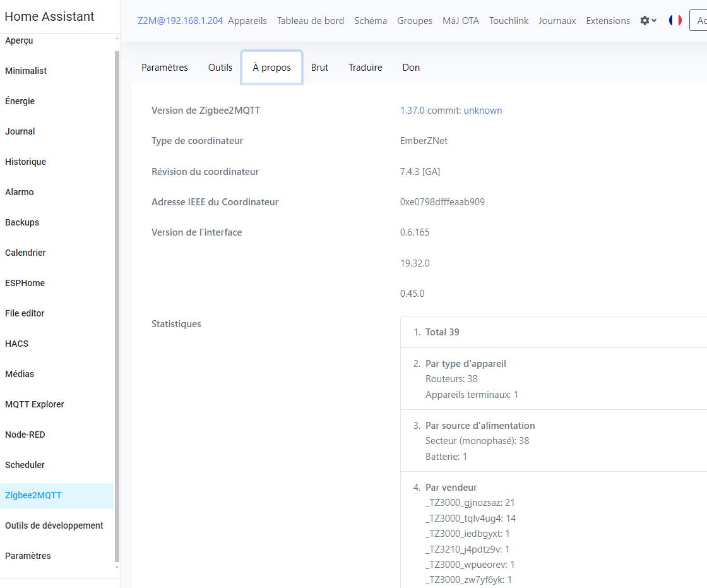Click the French flag language icon
Image resolution: width=707 pixels, height=588 pixels.
coord(675,21)
